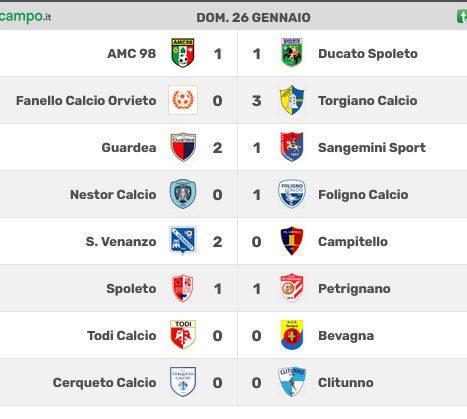The height and width of the screenshot is (419, 467).
Task: Click the Bevagna team name
Action: [346, 336]
